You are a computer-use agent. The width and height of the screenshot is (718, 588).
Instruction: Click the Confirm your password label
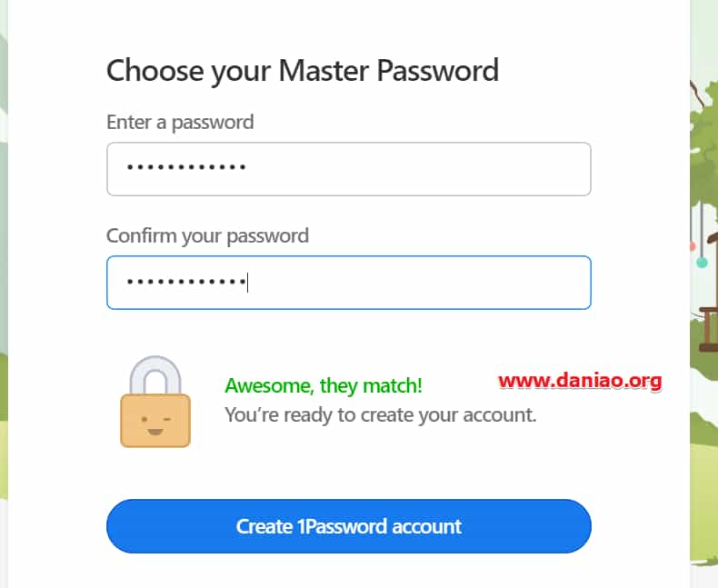pos(207,236)
